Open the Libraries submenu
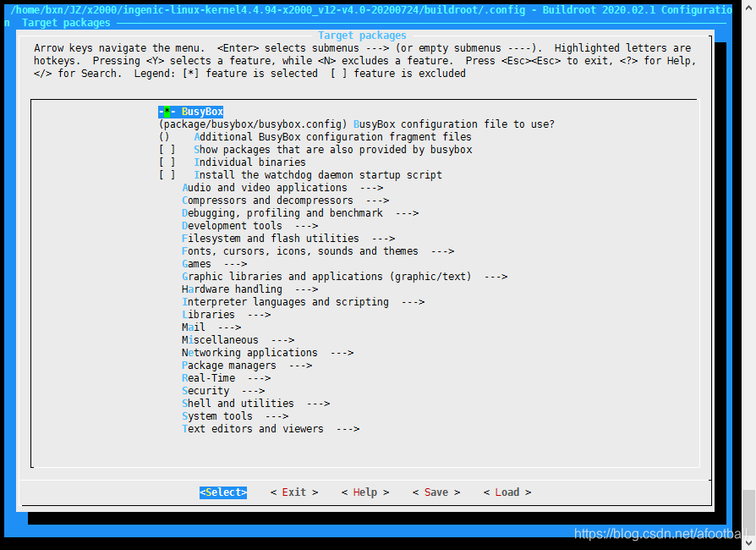 pyautogui.click(x=226, y=315)
